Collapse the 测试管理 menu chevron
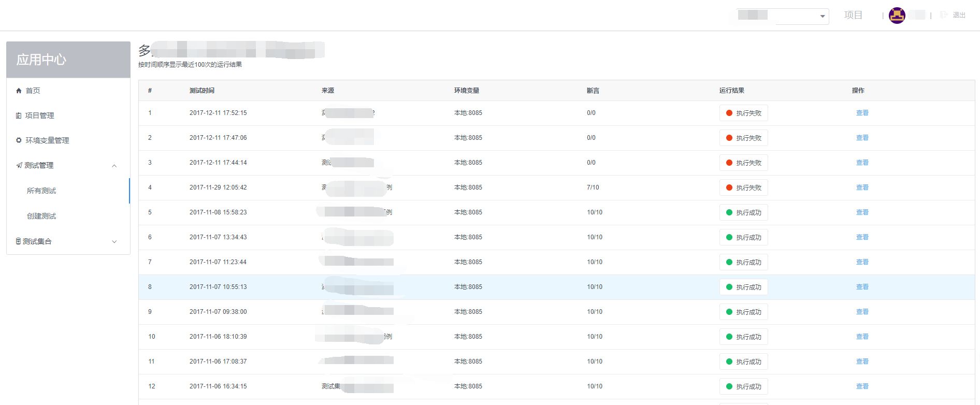 click(x=114, y=166)
